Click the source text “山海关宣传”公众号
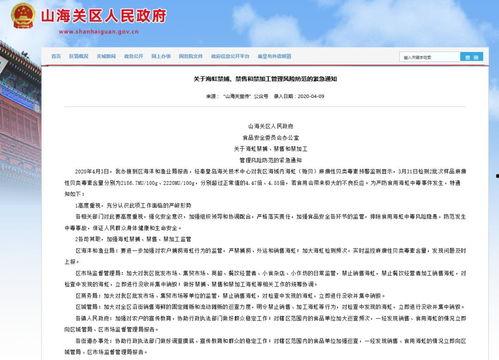 [246, 96]
